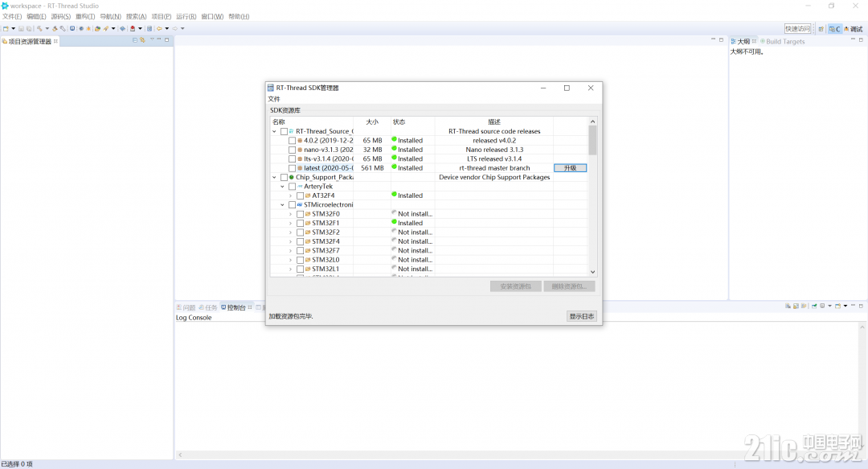
Task: Switch to the 调试 debug perspective
Action: 854,29
